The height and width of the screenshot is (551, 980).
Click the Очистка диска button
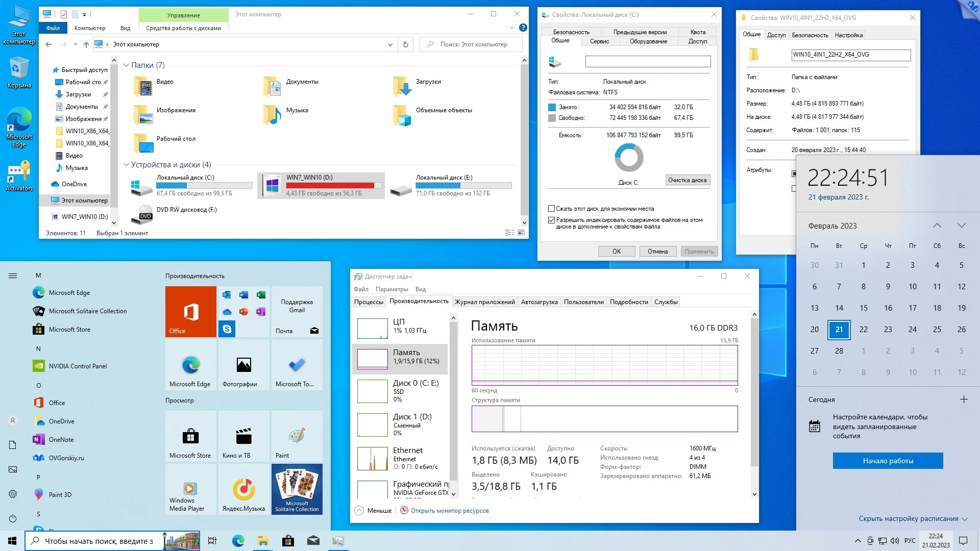(687, 180)
